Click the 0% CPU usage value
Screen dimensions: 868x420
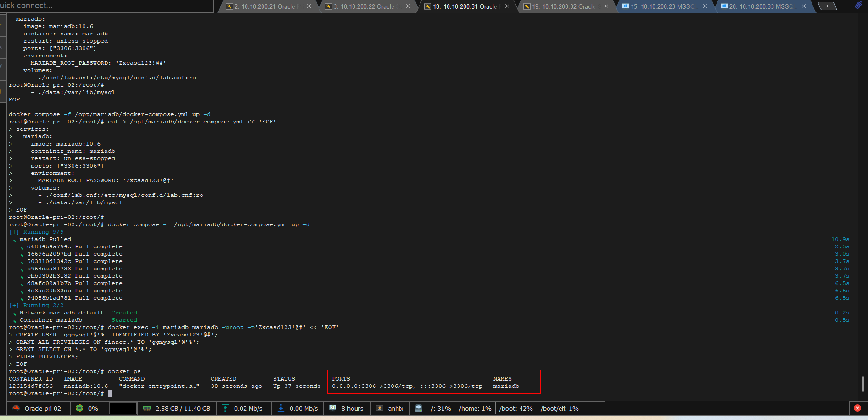93,409
